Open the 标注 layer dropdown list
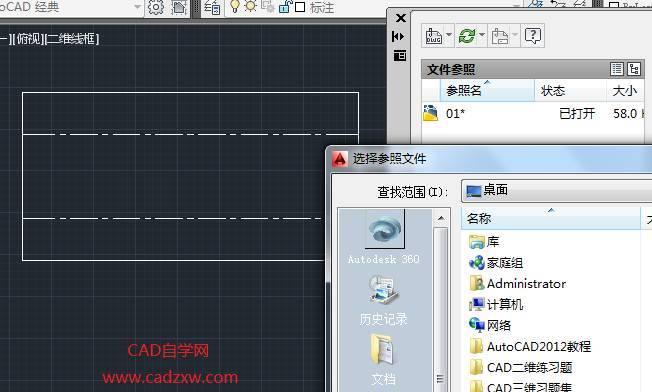 pos(516,6)
